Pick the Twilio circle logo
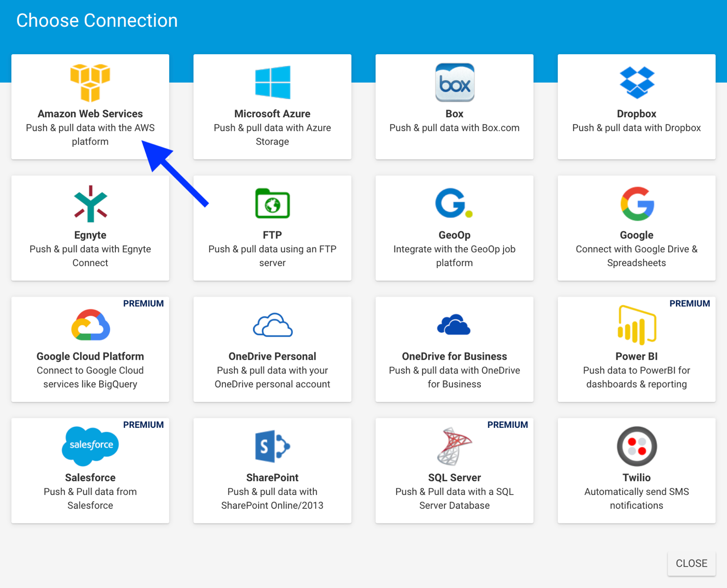727x588 pixels. [x=637, y=446]
